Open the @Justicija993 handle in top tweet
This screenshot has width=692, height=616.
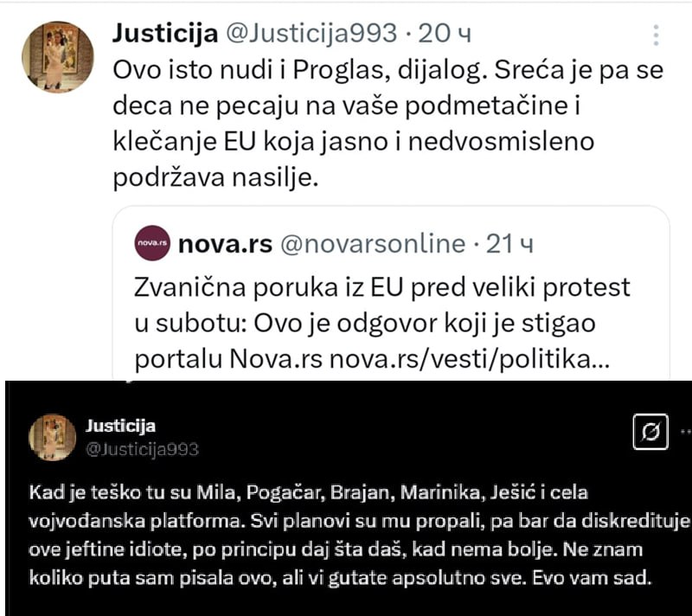[x=311, y=34]
